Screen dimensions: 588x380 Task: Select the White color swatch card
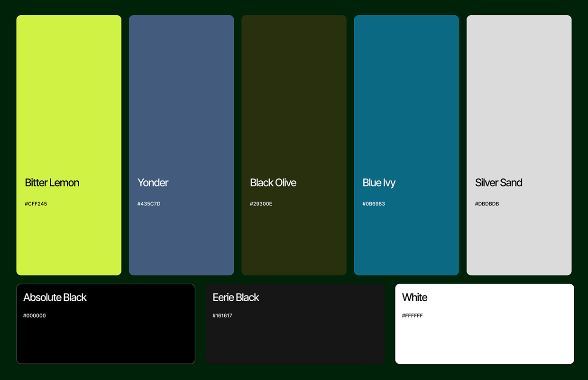point(485,324)
